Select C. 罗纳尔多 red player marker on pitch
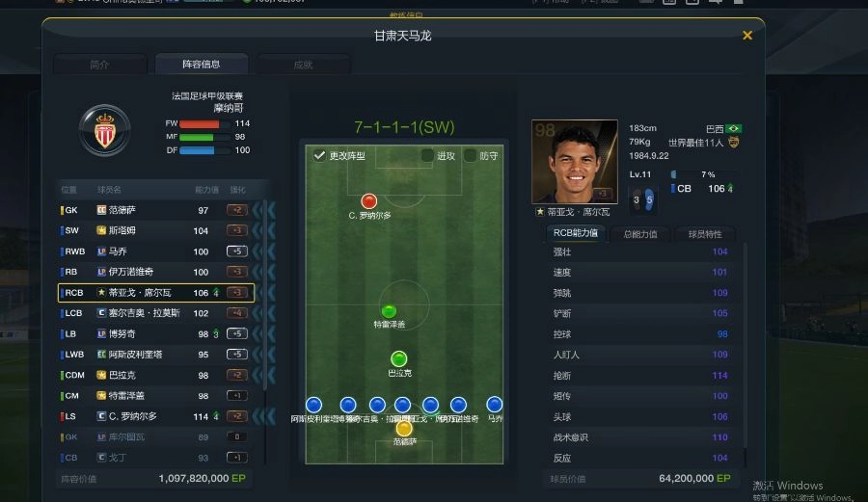This screenshot has width=868, height=502. coord(368,201)
